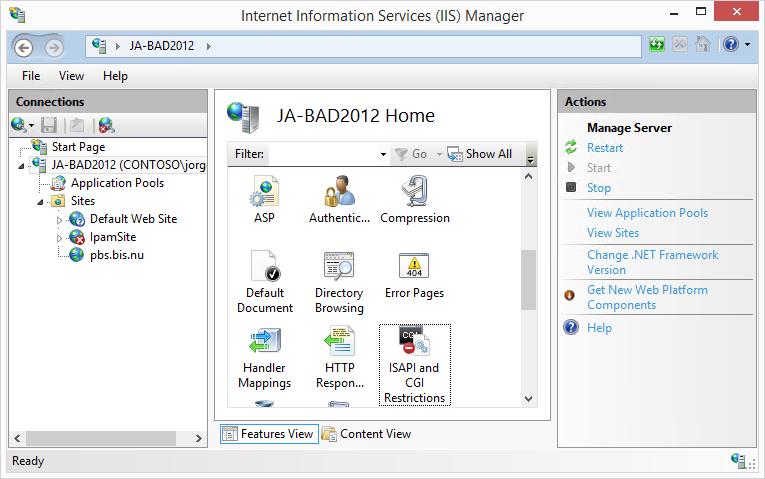The height and width of the screenshot is (479, 765).
Task: Click Get New Web Platform Components link
Action: click(x=647, y=297)
